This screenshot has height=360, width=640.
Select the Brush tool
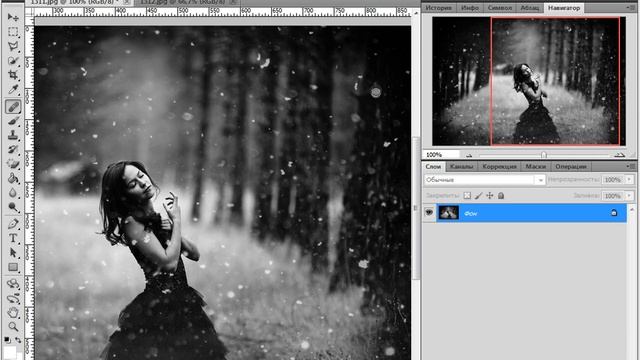[x=13, y=121]
